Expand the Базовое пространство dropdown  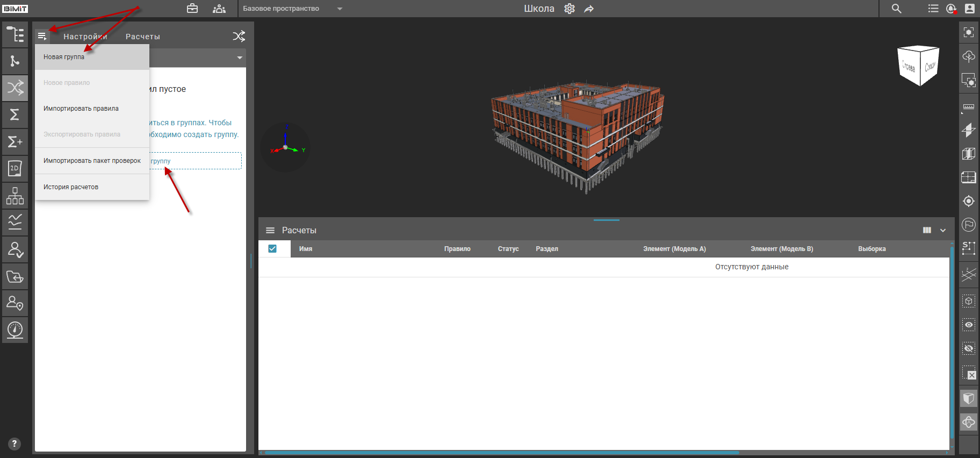(339, 9)
